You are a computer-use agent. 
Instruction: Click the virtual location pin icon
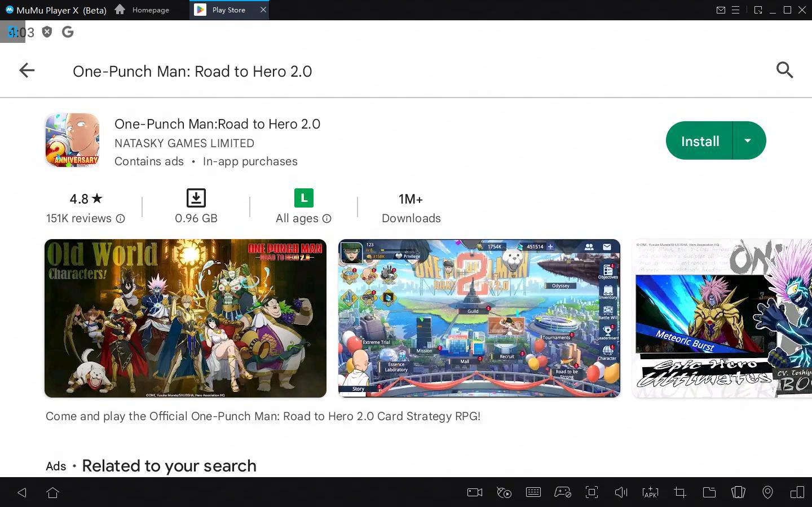coord(767,492)
